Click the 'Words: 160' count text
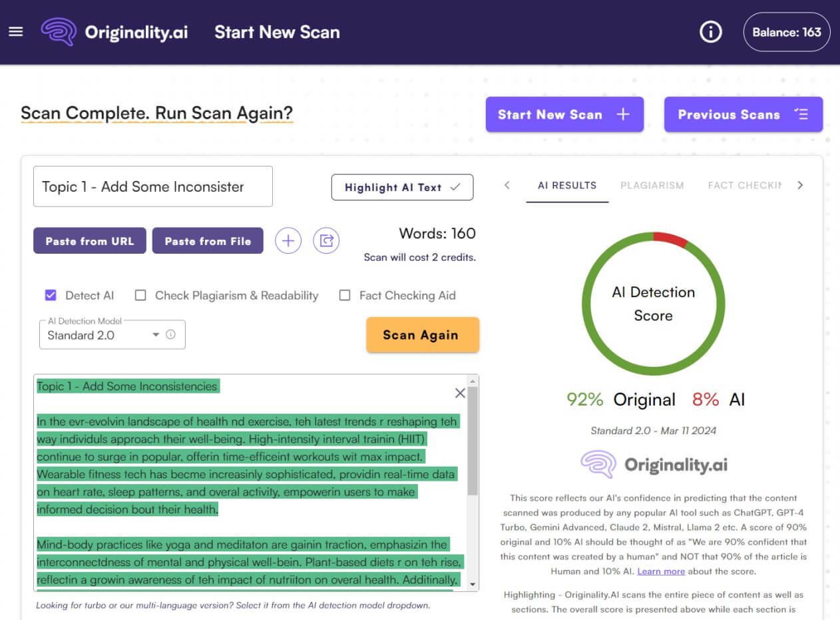The width and height of the screenshot is (840, 620). pos(437,233)
